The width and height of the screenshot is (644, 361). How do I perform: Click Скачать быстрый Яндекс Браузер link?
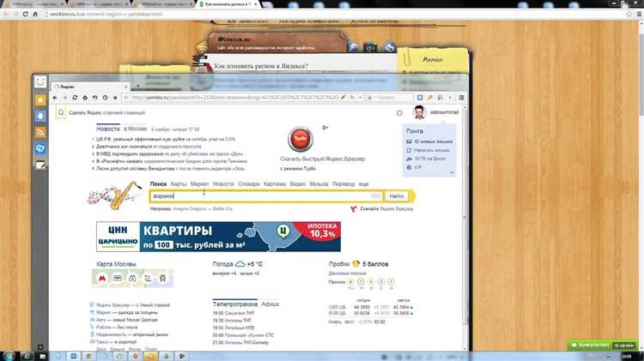(x=322, y=159)
